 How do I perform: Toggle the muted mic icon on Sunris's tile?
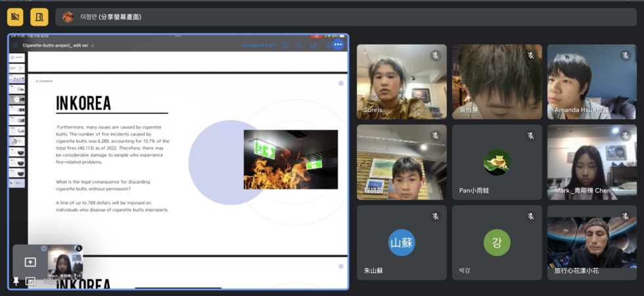pos(435,55)
